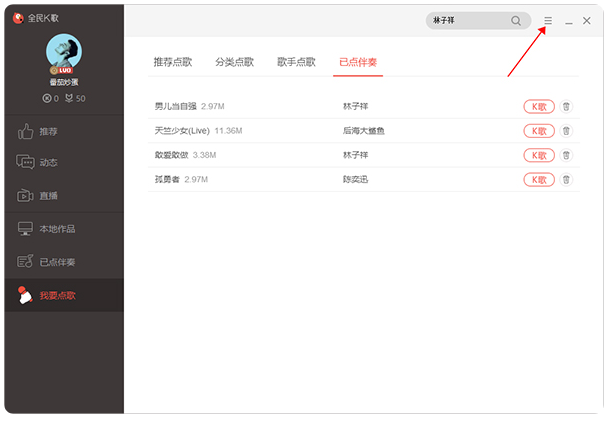Click the song title 孤勇者

(x=167, y=179)
